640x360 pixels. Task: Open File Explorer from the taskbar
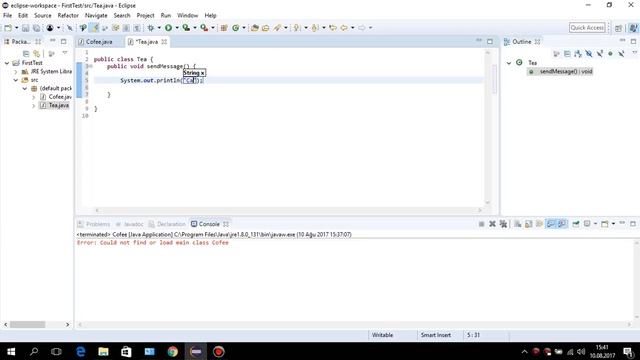[103, 351]
